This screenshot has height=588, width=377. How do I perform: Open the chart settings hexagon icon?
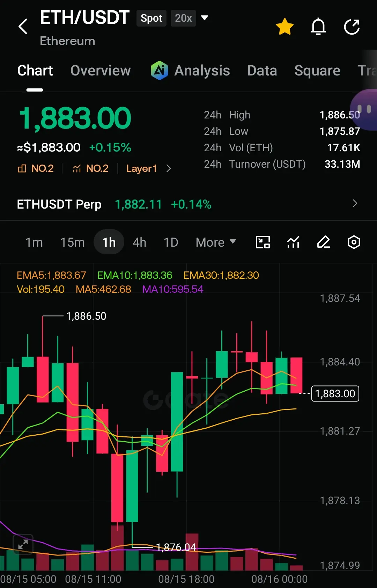354,242
